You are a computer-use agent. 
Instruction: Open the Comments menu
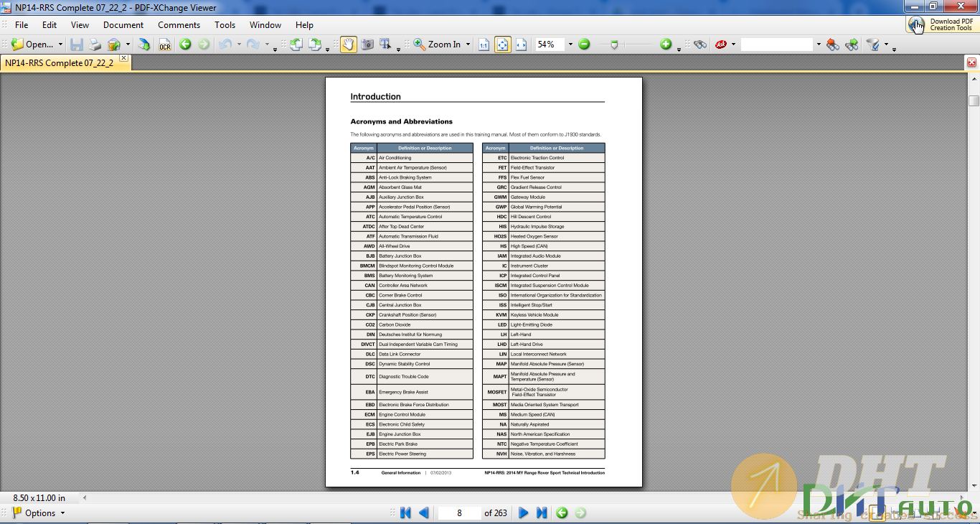click(x=179, y=25)
